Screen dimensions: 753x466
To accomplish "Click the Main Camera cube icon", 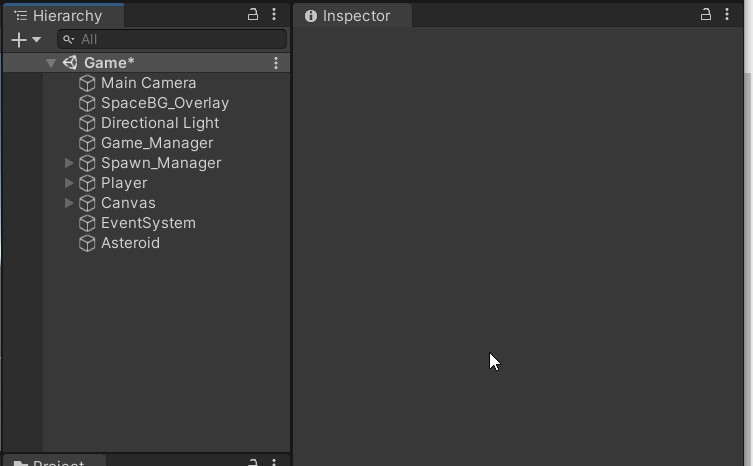I will pos(87,83).
